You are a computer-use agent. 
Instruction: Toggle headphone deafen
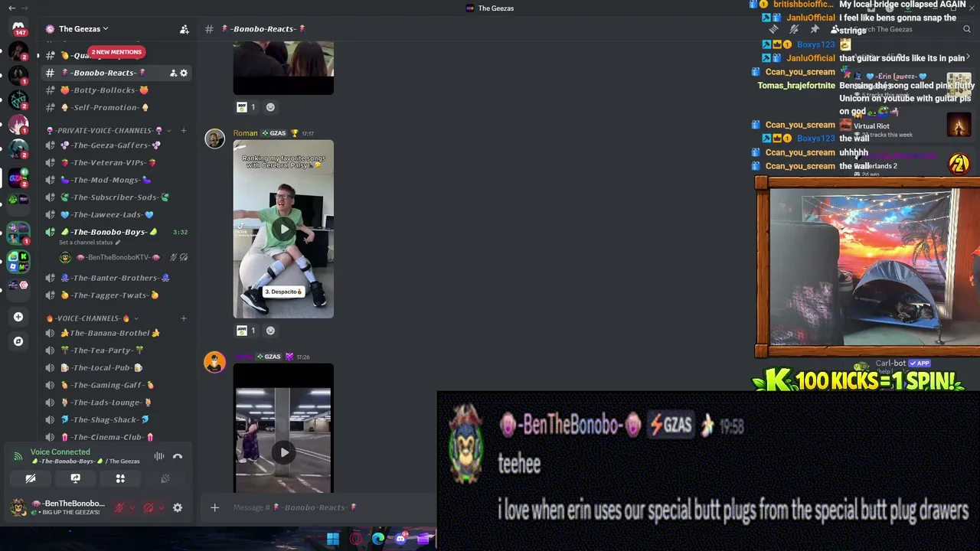tap(149, 507)
